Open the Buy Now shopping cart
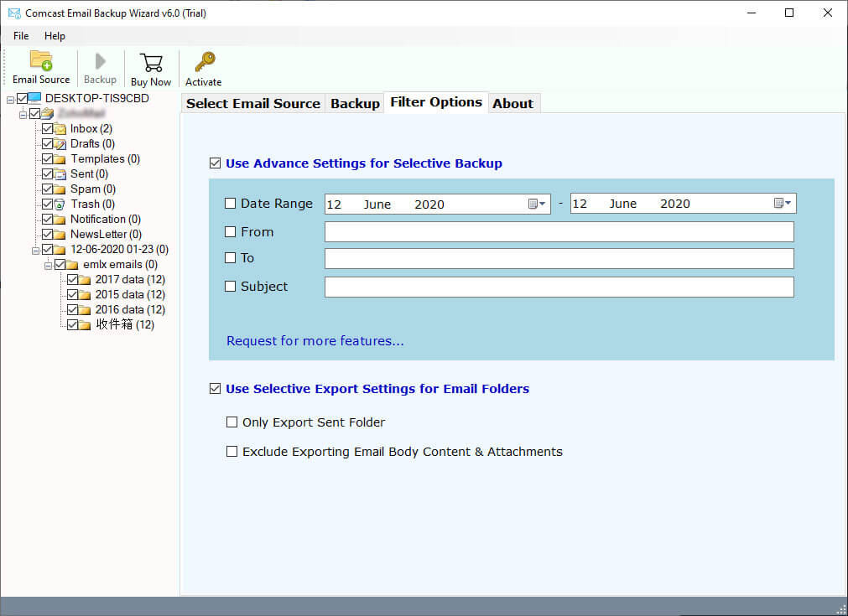The height and width of the screenshot is (616, 848). point(151,63)
